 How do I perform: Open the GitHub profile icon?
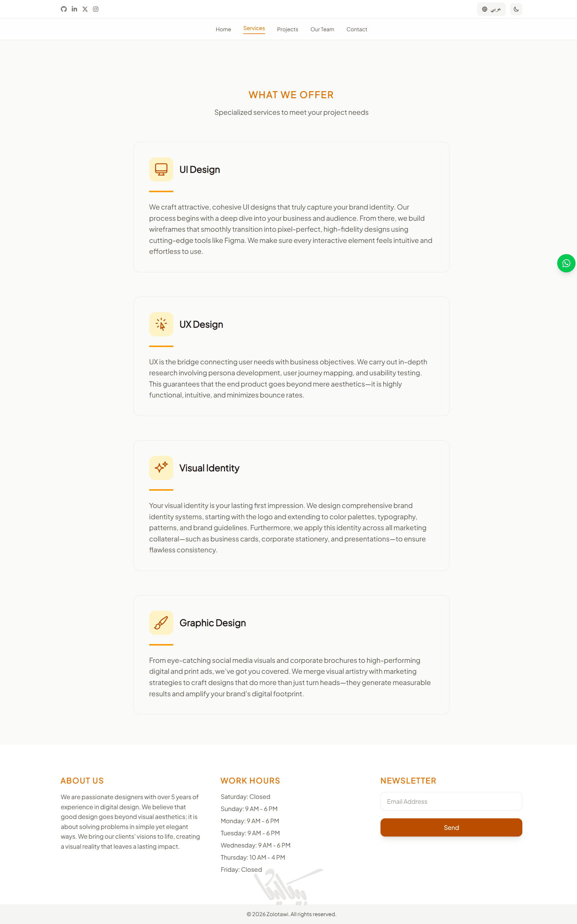[64, 9]
